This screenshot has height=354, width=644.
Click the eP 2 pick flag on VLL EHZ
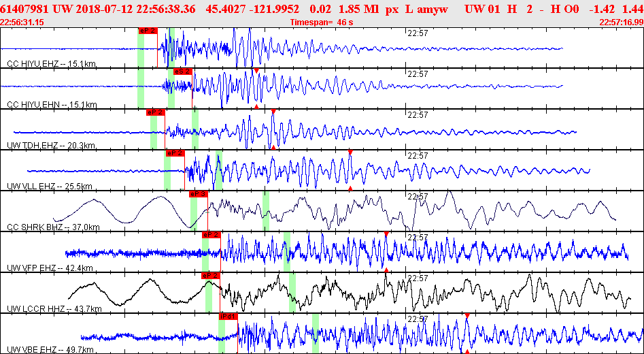175,153
